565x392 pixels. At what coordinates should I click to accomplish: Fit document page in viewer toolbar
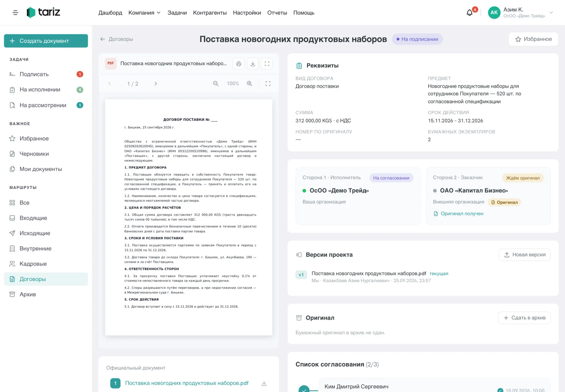(x=268, y=84)
